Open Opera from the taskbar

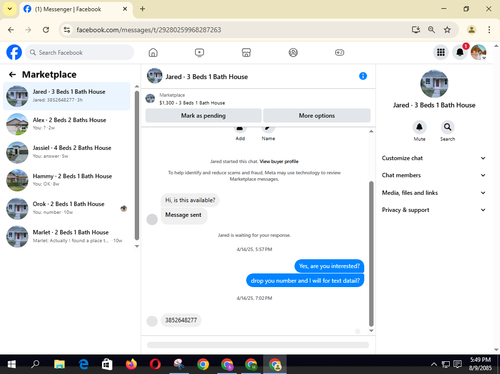pos(155,364)
